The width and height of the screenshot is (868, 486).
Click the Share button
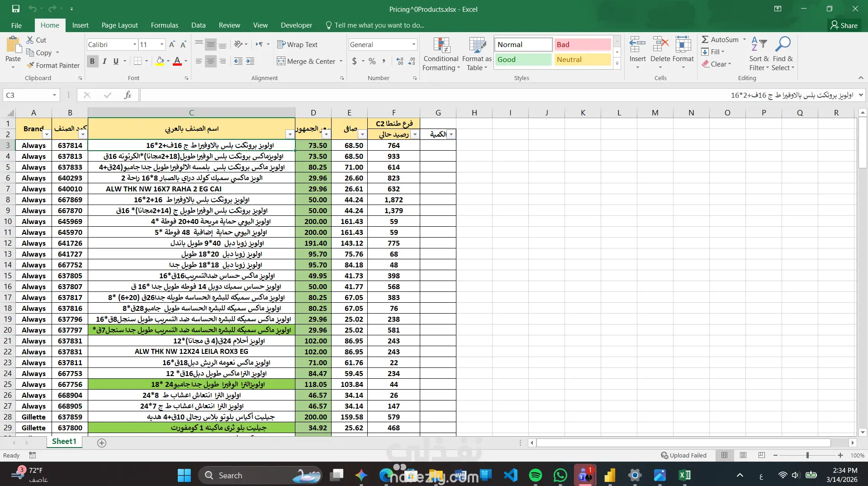coord(844,25)
